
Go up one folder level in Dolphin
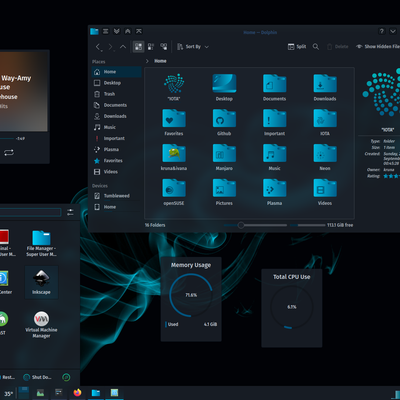(123, 47)
